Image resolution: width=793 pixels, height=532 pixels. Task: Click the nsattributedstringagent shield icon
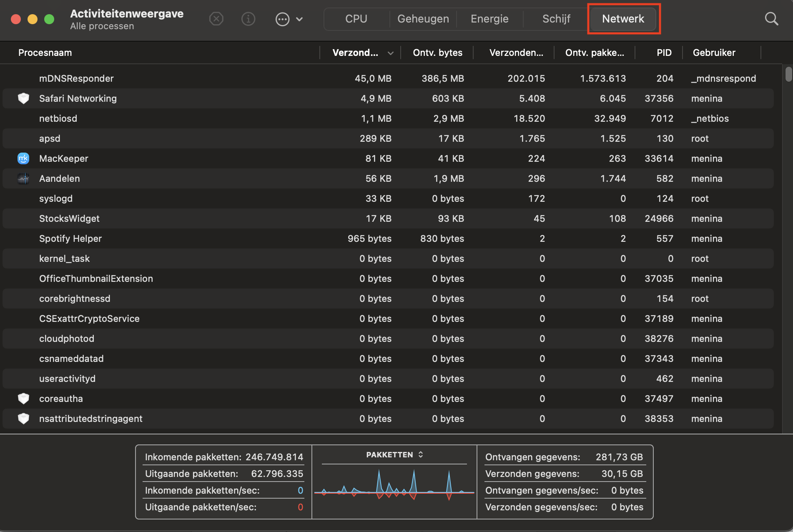[23, 419]
